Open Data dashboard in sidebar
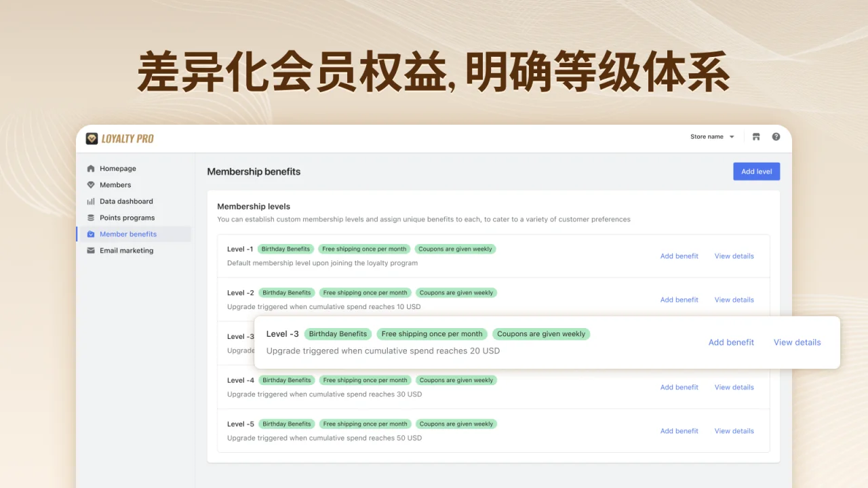 126,201
